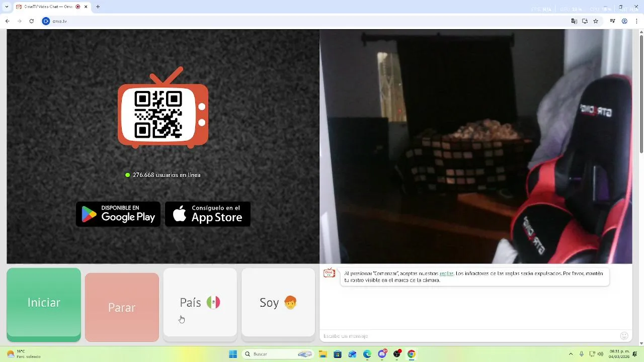Screen dimensions: 644x362
Task: Open the emoji picker in chat box
Action: 624,336
